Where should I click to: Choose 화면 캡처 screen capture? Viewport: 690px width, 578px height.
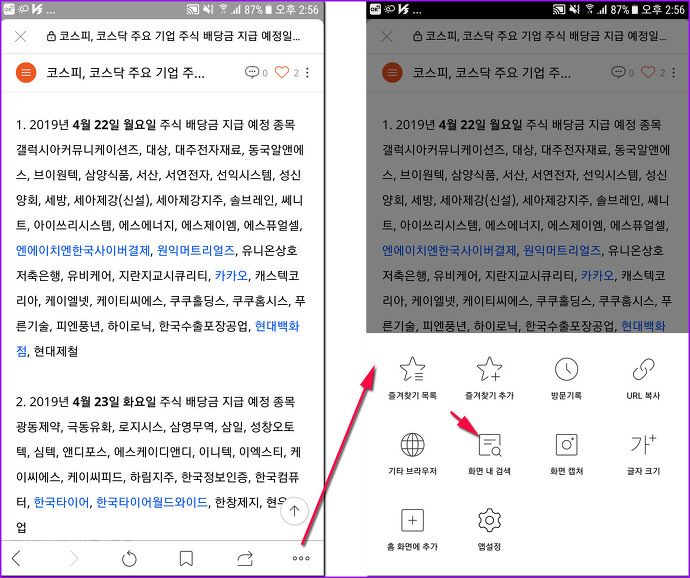click(x=566, y=453)
